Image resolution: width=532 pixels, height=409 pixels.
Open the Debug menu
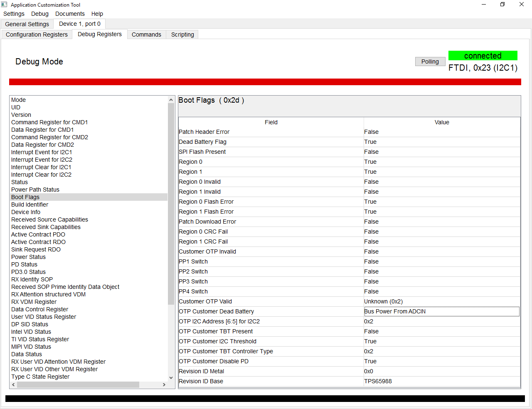pyautogui.click(x=39, y=14)
